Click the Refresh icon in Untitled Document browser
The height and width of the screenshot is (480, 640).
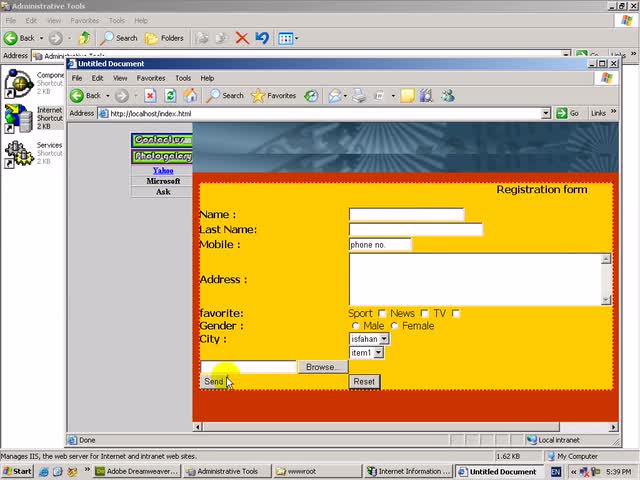click(x=171, y=96)
